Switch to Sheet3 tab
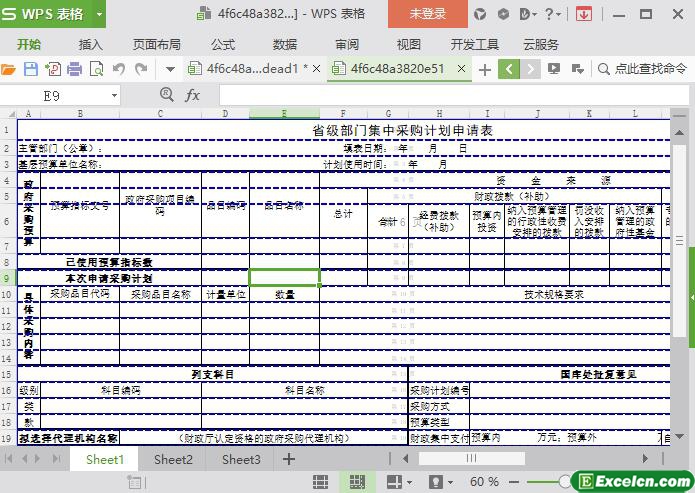This screenshot has height=493, width=695. (x=241, y=459)
